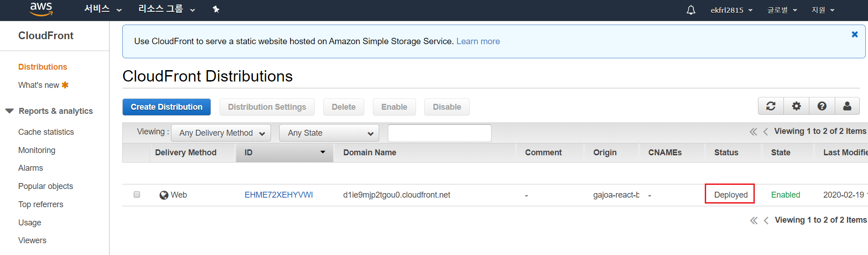868x255 pixels.
Task: Open distribution EHME72XEHYVWI link
Action: pyautogui.click(x=278, y=195)
